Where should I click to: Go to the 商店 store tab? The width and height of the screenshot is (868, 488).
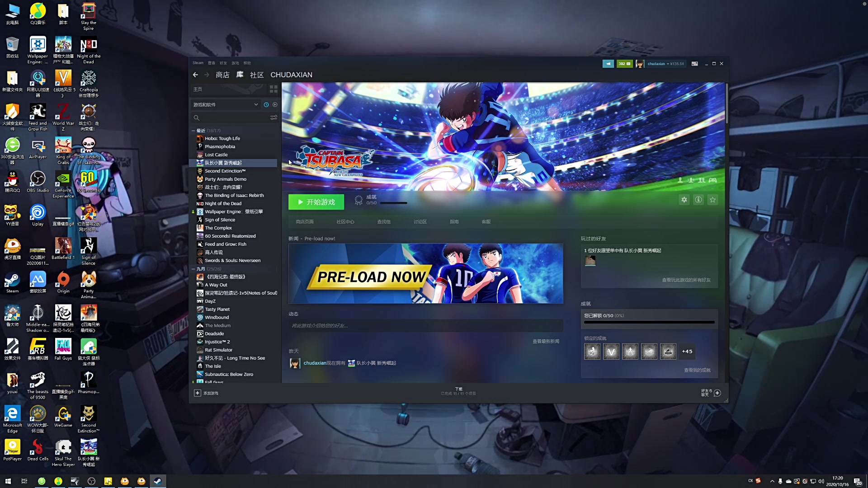coord(222,75)
